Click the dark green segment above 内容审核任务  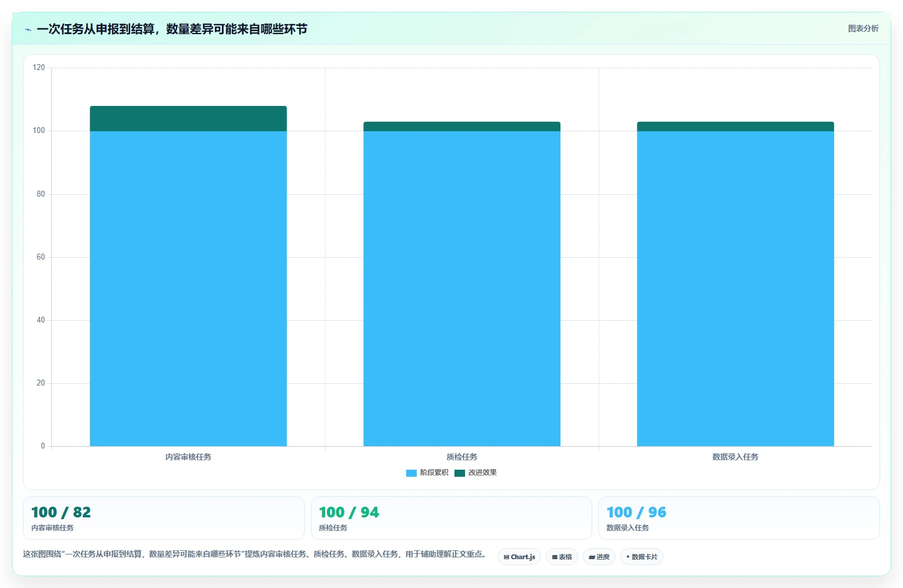click(x=188, y=118)
